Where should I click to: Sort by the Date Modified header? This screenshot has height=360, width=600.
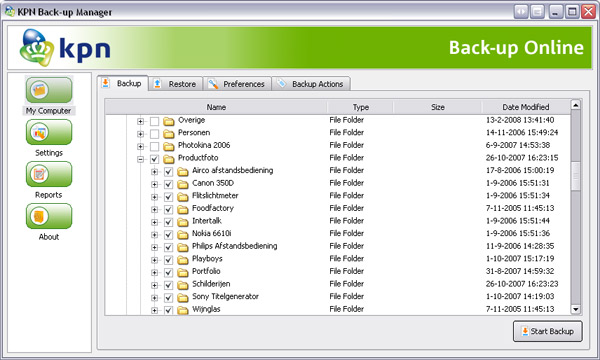pyautogui.click(x=526, y=107)
